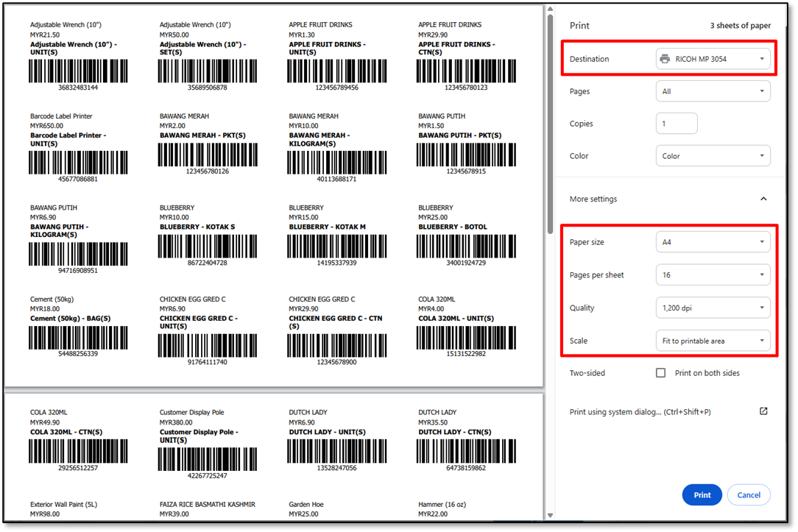Viewport: 798px width, 532px height.
Task: Click the barcode numbered 14195337939
Action: (337, 247)
